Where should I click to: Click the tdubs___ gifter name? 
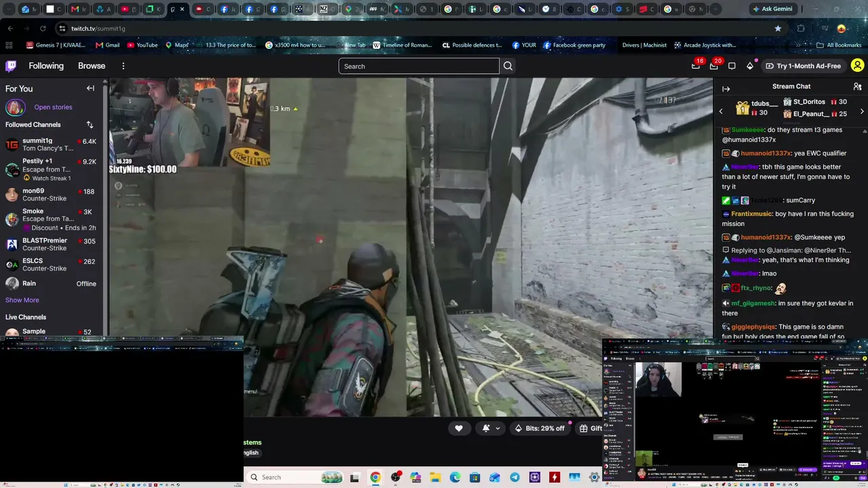(764, 104)
